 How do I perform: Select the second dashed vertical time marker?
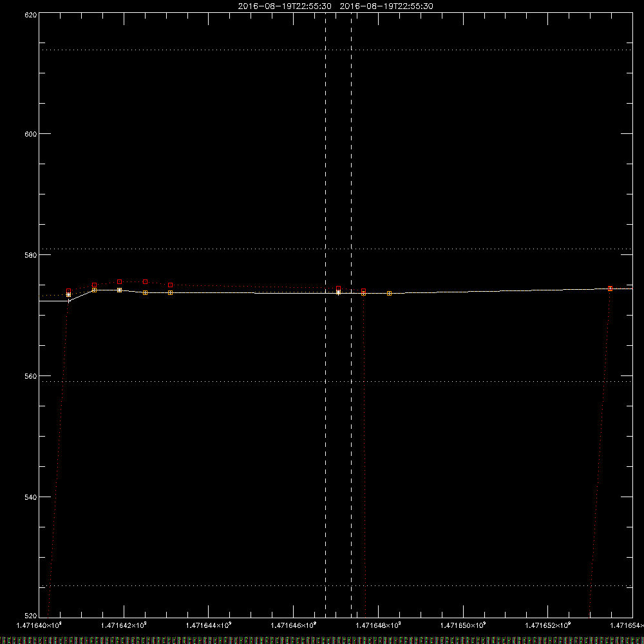click(351, 314)
